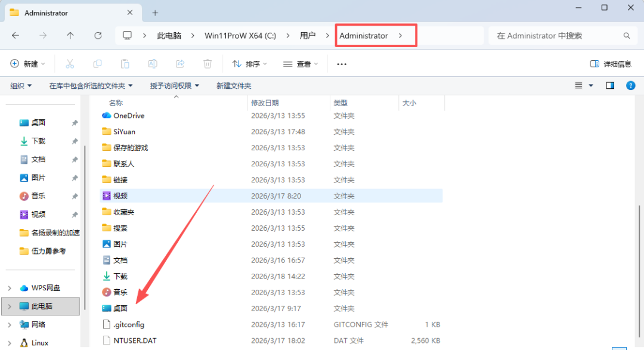Open the Linux item in sidebar

coord(40,343)
